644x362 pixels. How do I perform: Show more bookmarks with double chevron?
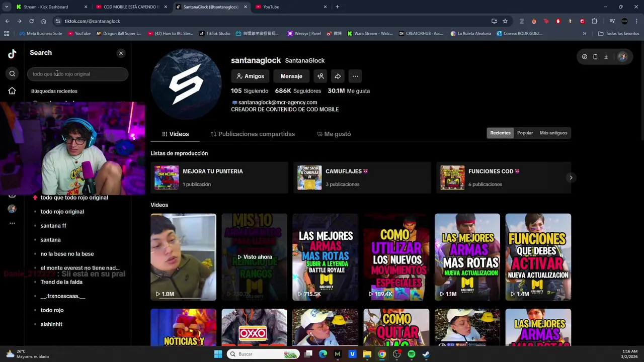click(584, 33)
